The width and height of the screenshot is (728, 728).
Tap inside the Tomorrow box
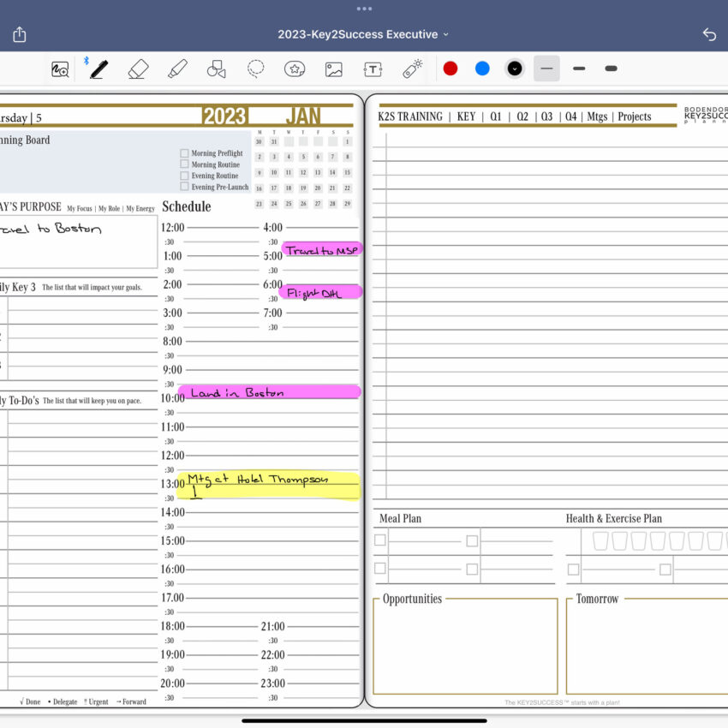pos(647,646)
